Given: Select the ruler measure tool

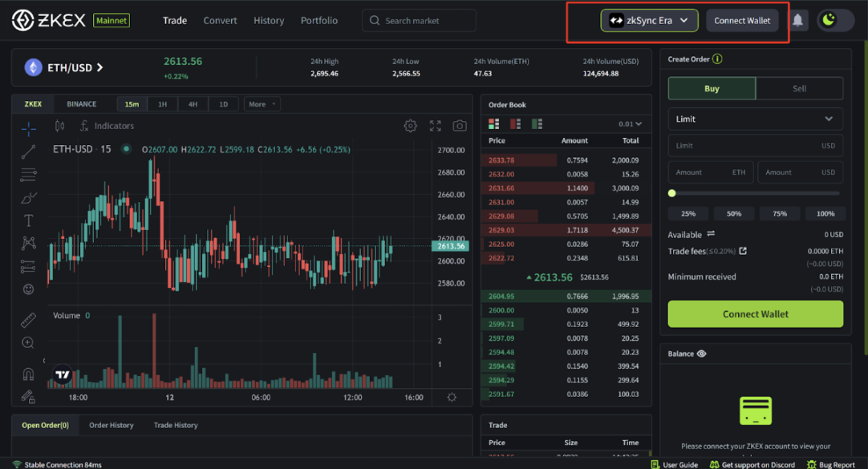Looking at the screenshot, I should coord(28,321).
